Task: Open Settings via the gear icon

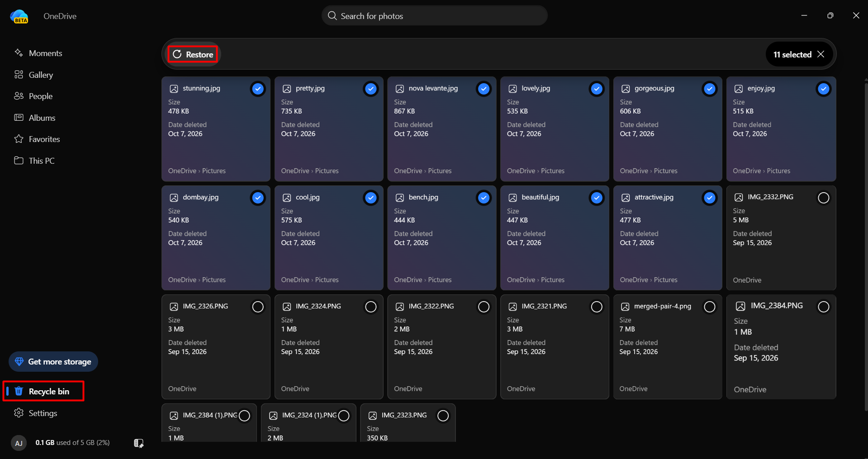Action: pos(19,413)
